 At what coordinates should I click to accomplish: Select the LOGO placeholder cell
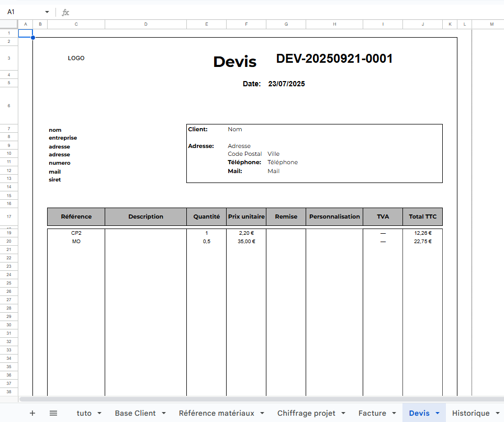[x=76, y=58]
